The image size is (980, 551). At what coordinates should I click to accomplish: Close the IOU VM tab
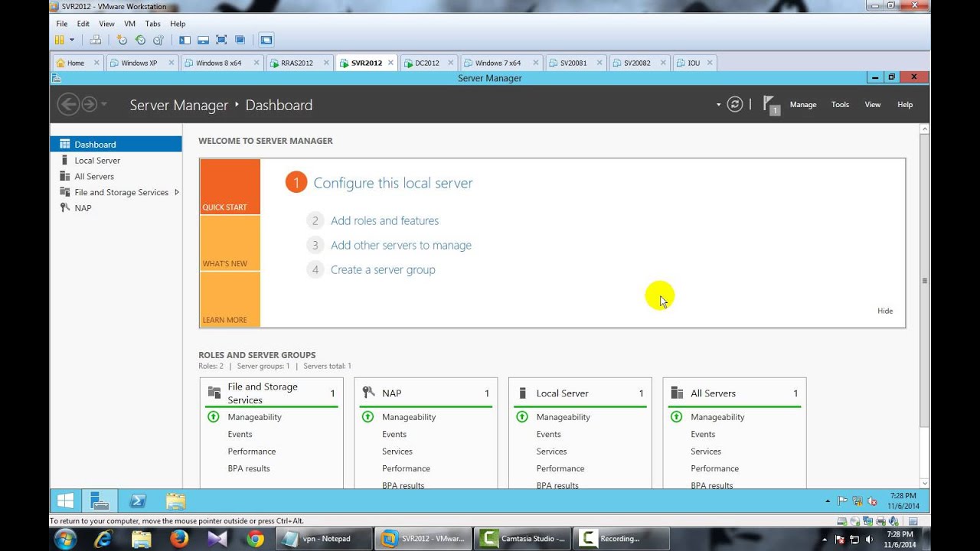point(710,63)
